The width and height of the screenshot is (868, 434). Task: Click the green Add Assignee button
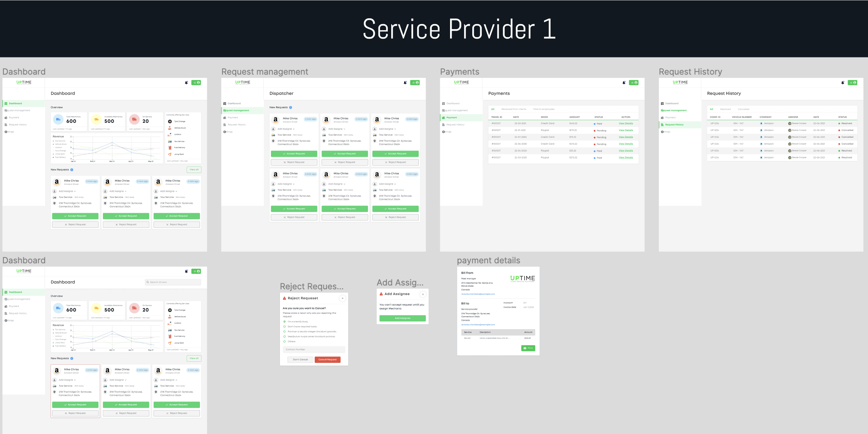pos(402,318)
